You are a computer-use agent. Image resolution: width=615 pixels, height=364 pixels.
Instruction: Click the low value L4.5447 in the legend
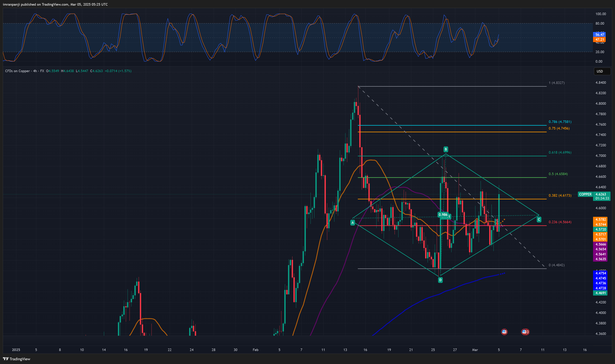point(82,71)
